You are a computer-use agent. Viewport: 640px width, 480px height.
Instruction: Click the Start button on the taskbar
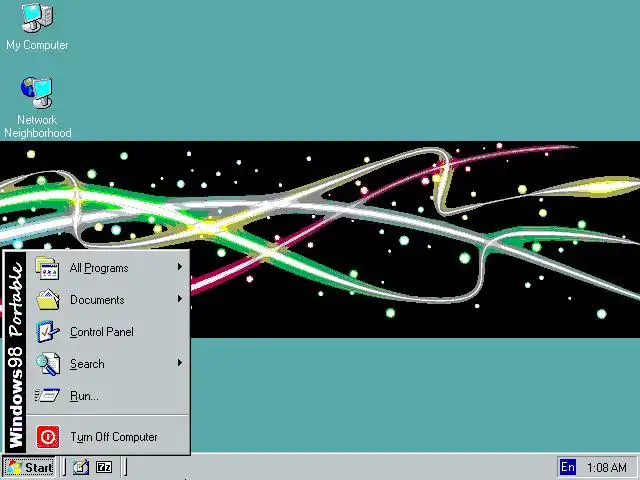29,467
